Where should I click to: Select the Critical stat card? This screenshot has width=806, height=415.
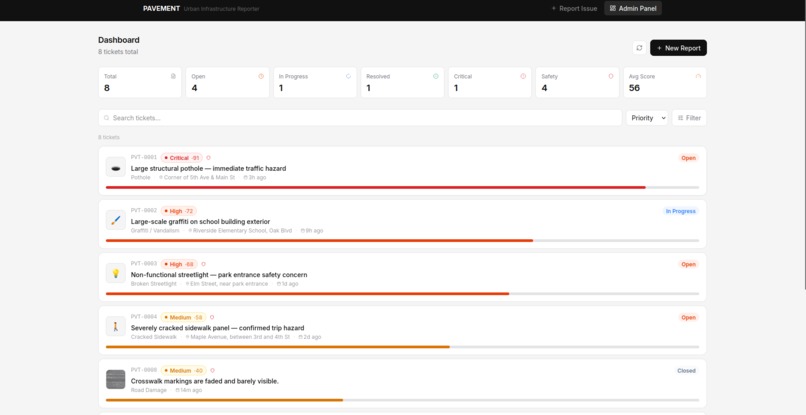pos(490,82)
